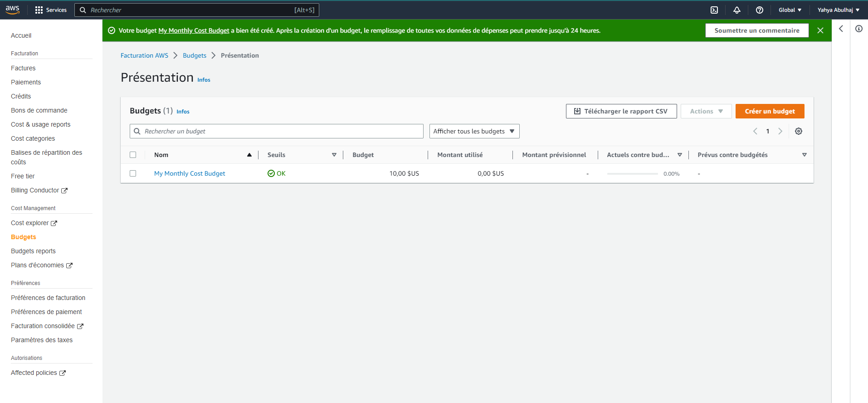Sort by Actuels contre budgétés arrow

(680, 155)
